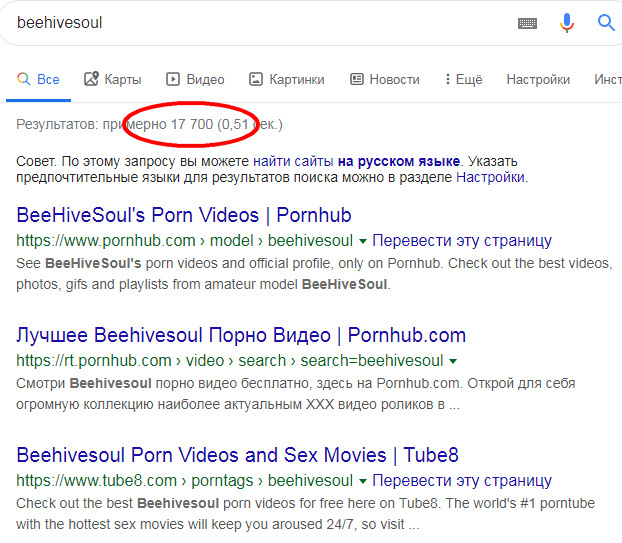Switch to the Карты tab
This screenshot has height=543, width=622.
[113, 79]
